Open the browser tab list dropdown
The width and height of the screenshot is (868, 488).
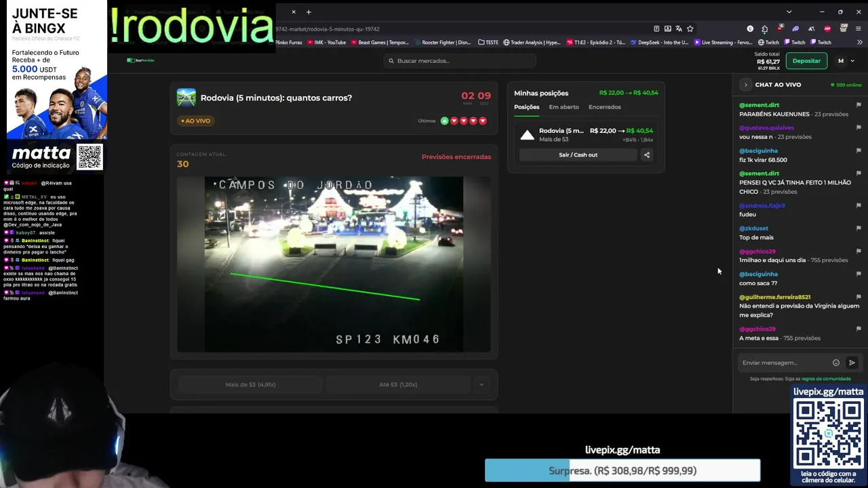[x=789, y=12]
